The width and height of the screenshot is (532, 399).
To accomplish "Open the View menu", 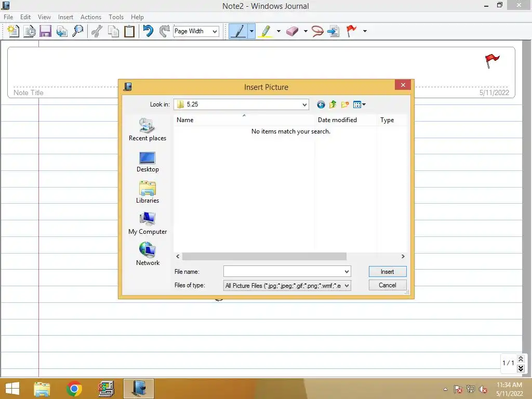I will coord(44,17).
